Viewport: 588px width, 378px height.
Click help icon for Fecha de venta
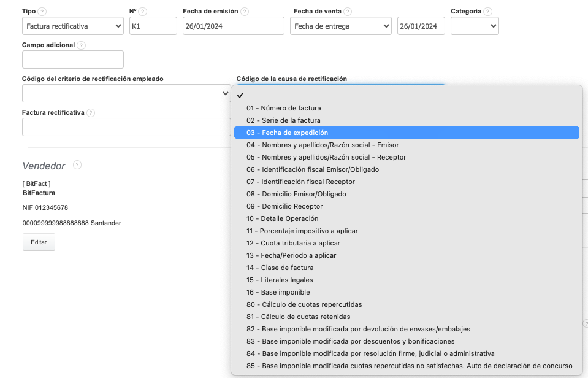click(348, 12)
